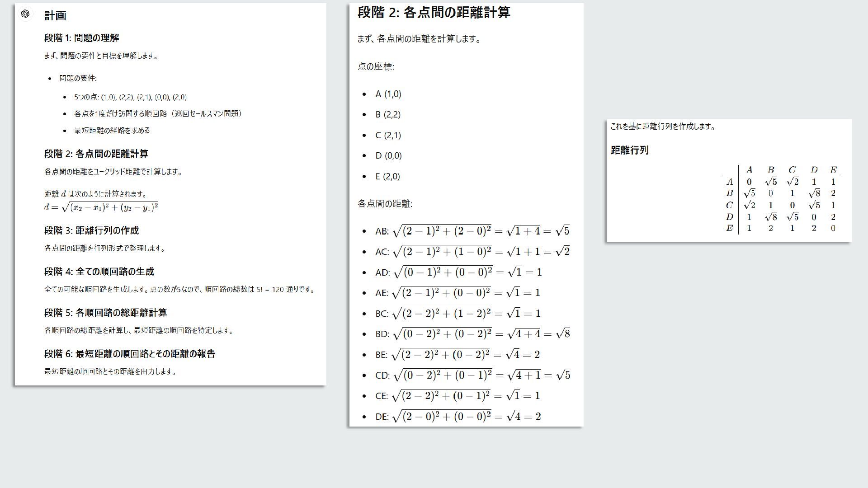Click the BD distance equation ending in √8
The image size is (868, 488).
472,334
